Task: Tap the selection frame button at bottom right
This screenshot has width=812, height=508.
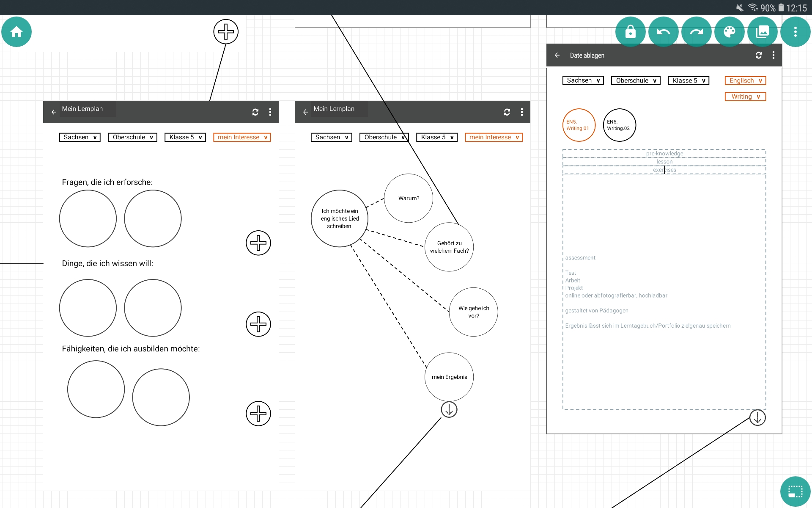Action: click(795, 491)
